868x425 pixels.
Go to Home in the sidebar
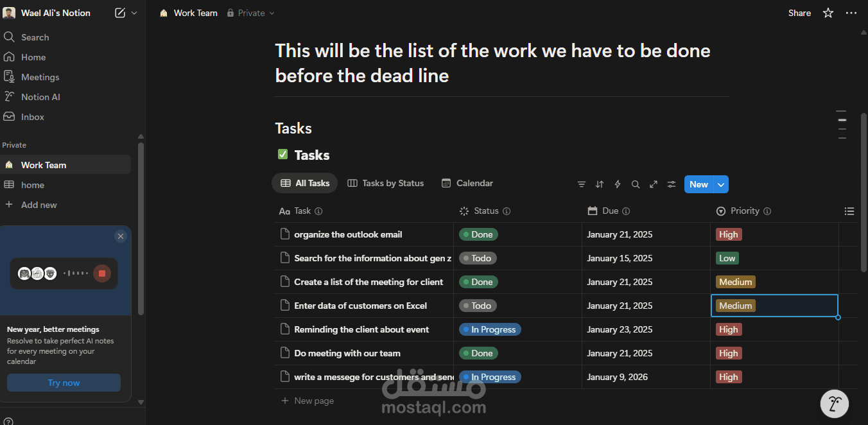pos(65,57)
